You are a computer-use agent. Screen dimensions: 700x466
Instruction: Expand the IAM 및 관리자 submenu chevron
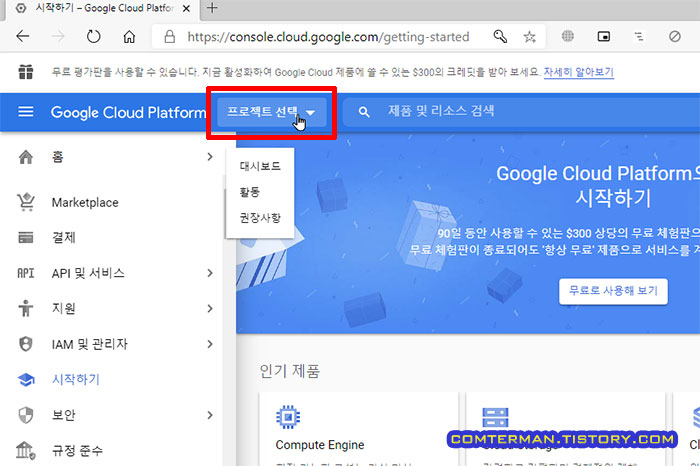pos(210,344)
